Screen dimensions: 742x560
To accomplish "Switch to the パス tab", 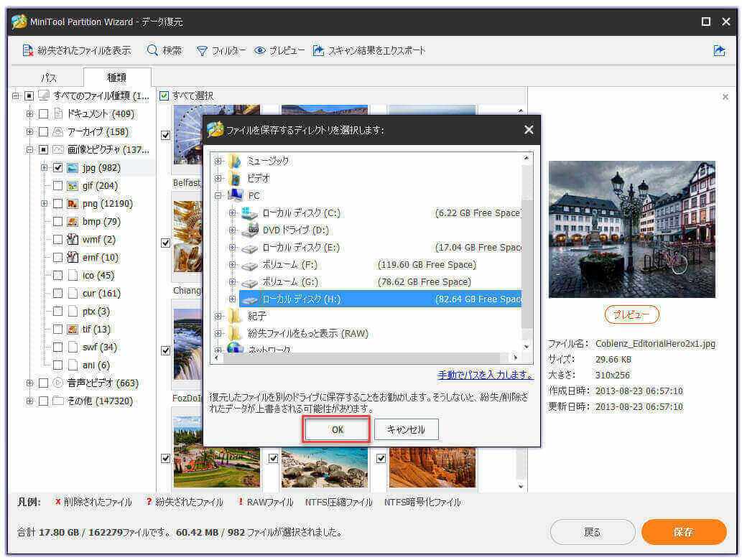I will point(47,76).
